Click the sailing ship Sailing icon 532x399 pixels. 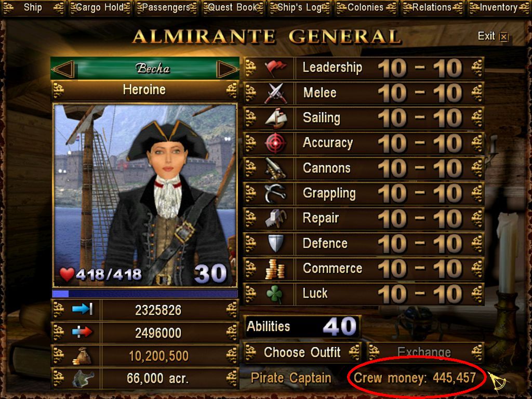point(275,118)
